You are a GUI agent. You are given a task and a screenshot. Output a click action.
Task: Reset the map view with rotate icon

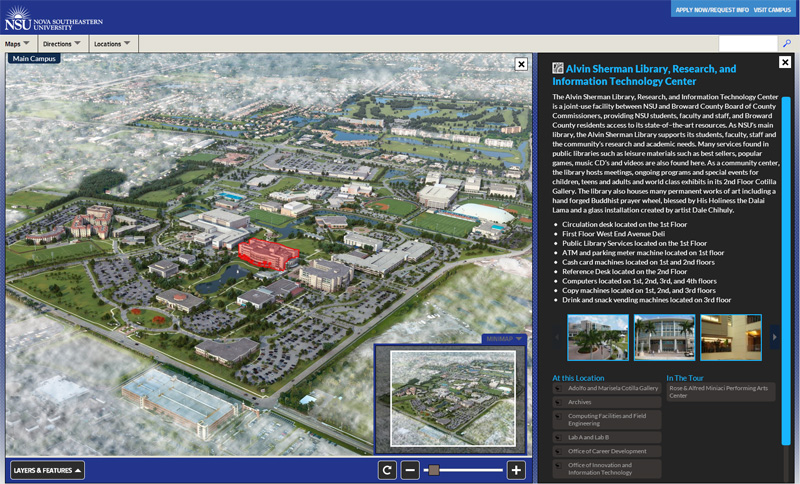(x=387, y=470)
